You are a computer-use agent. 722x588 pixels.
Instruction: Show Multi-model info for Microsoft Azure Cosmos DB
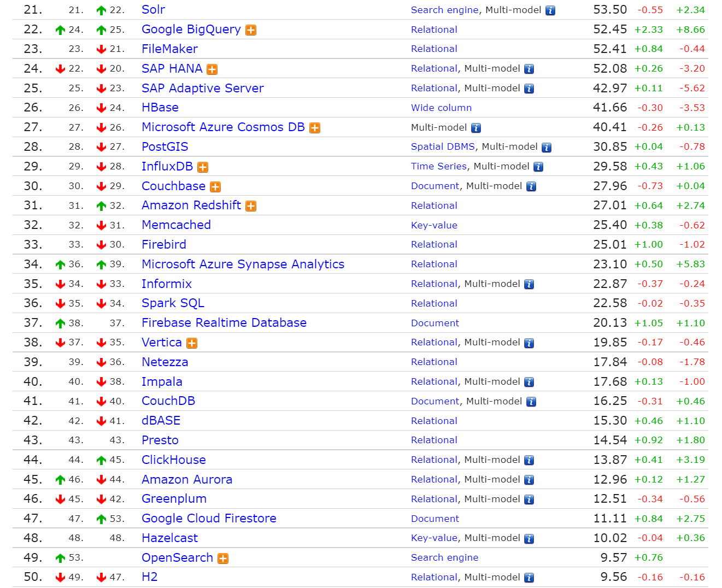(476, 128)
